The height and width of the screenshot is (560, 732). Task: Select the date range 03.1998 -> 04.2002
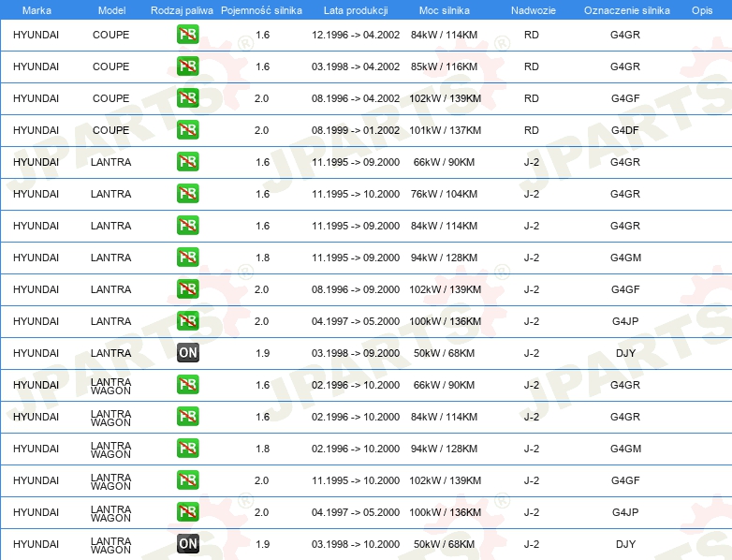coord(356,66)
